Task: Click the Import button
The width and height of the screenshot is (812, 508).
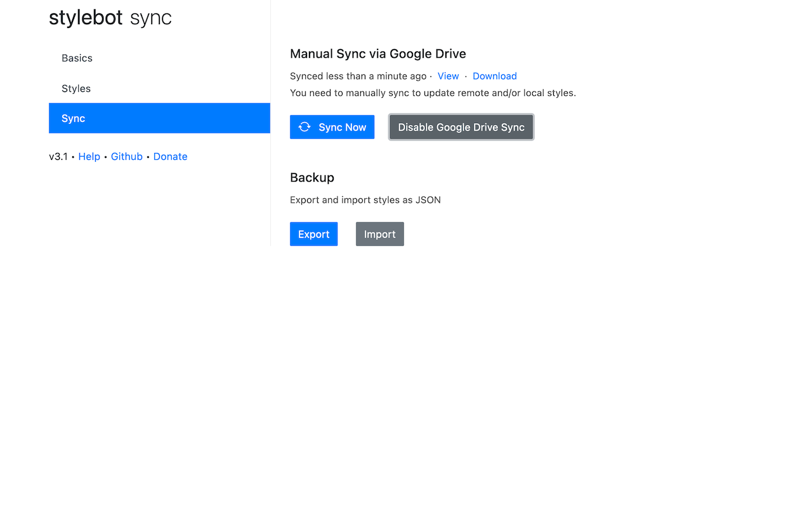Action: [379, 234]
